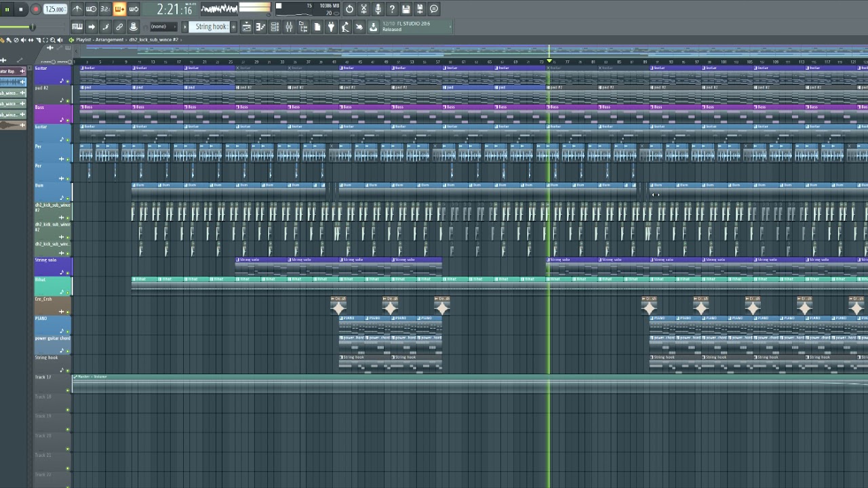This screenshot has width=868, height=488.
Task: Select the playlist Zoom magnifier tool
Action: coord(53,40)
